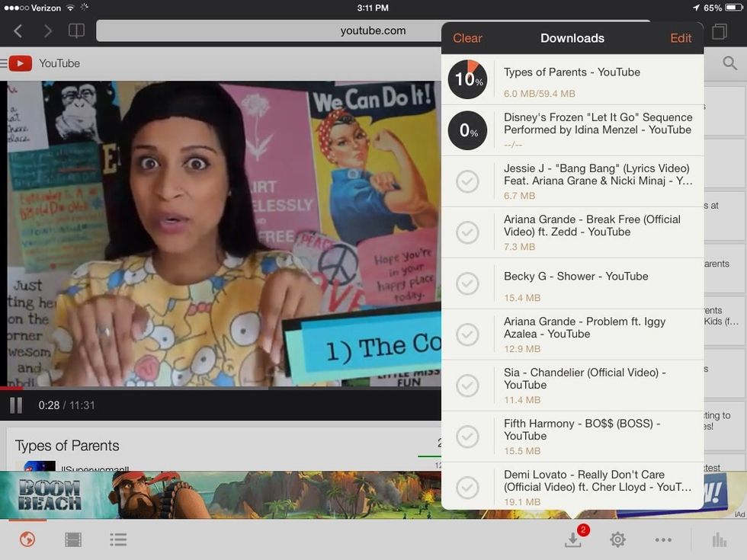
Task: Open the video library film strip icon
Action: pyautogui.click(x=72, y=539)
